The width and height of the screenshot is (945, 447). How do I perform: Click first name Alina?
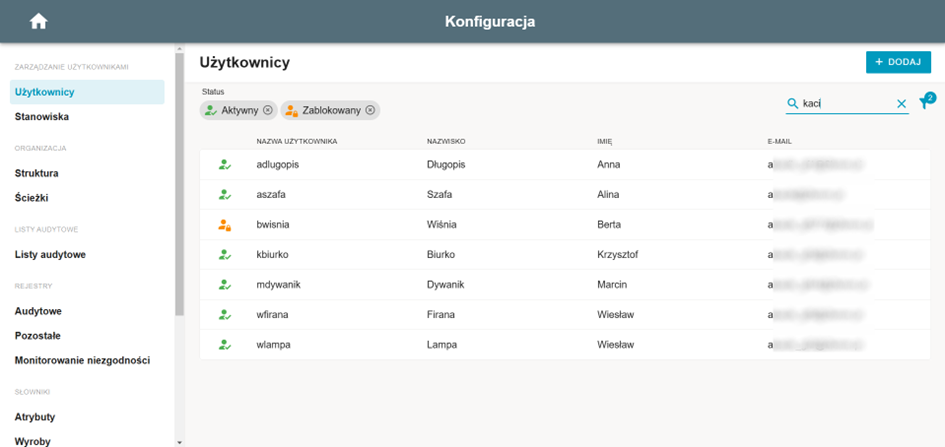click(608, 195)
